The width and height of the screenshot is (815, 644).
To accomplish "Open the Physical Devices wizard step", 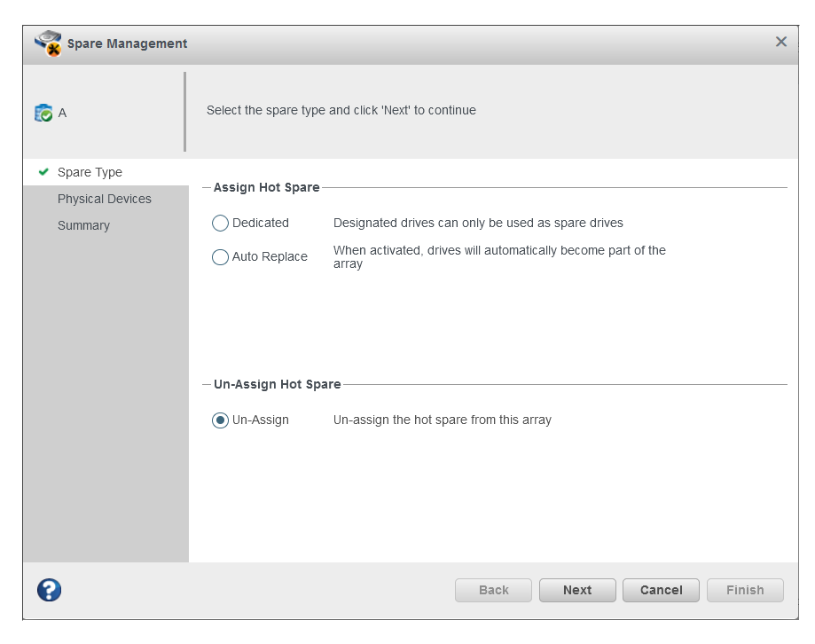I will 104,199.
